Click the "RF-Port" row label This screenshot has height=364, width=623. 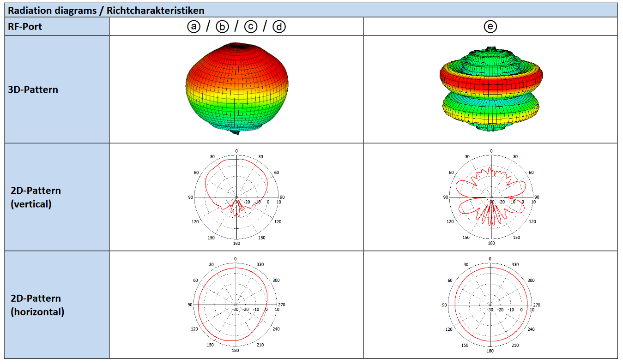pos(25,27)
